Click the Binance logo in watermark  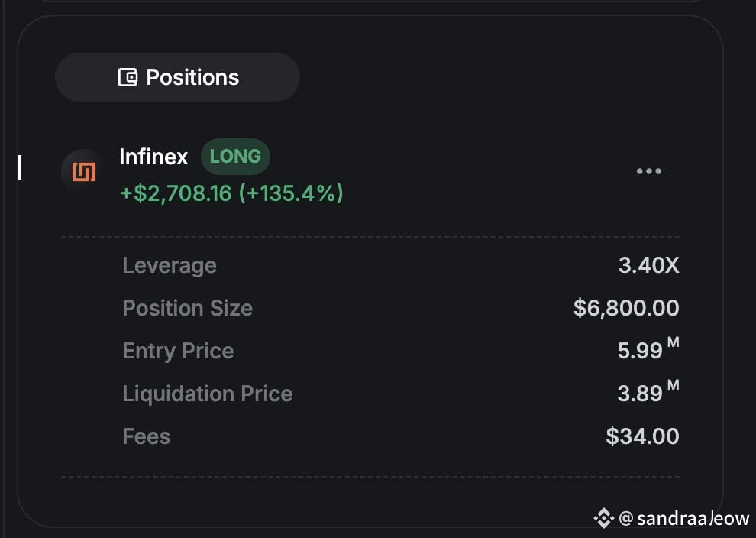pos(603,518)
